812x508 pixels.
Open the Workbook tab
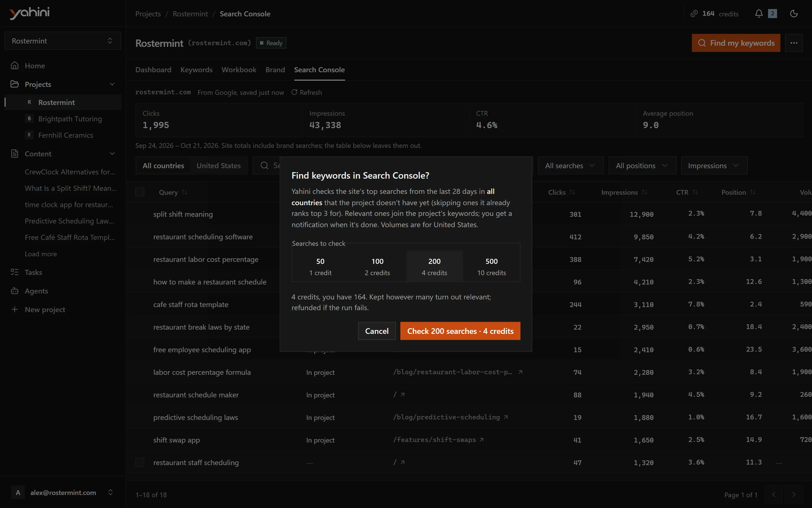[x=239, y=69]
